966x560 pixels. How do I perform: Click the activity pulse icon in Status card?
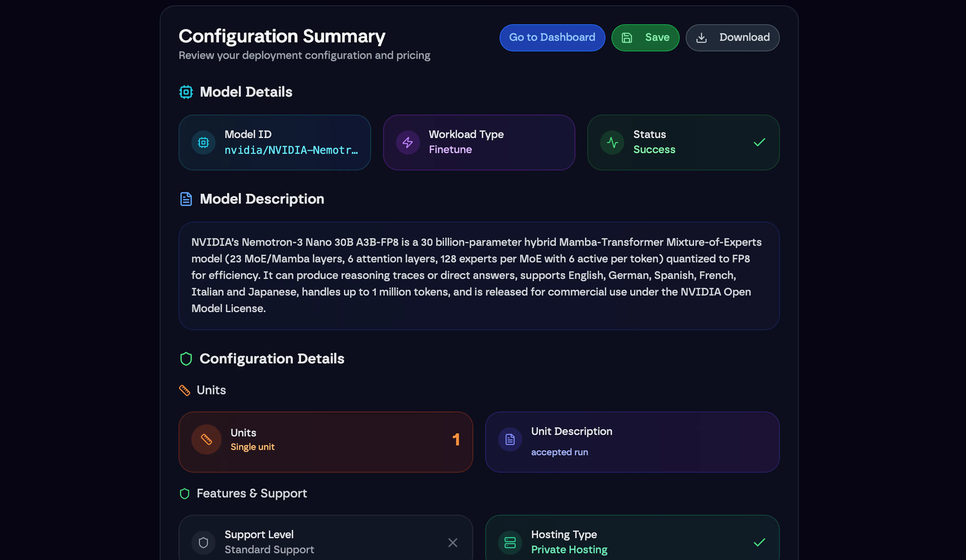point(612,143)
